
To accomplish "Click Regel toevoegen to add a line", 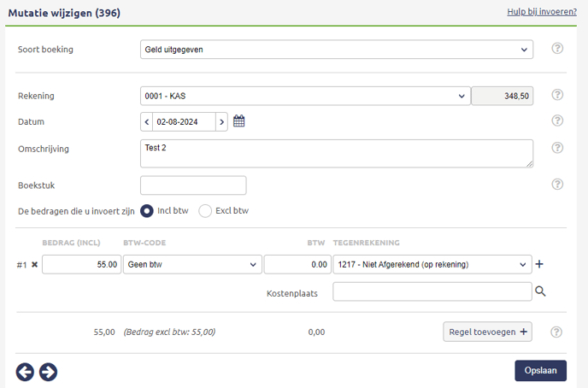I will point(487,332).
